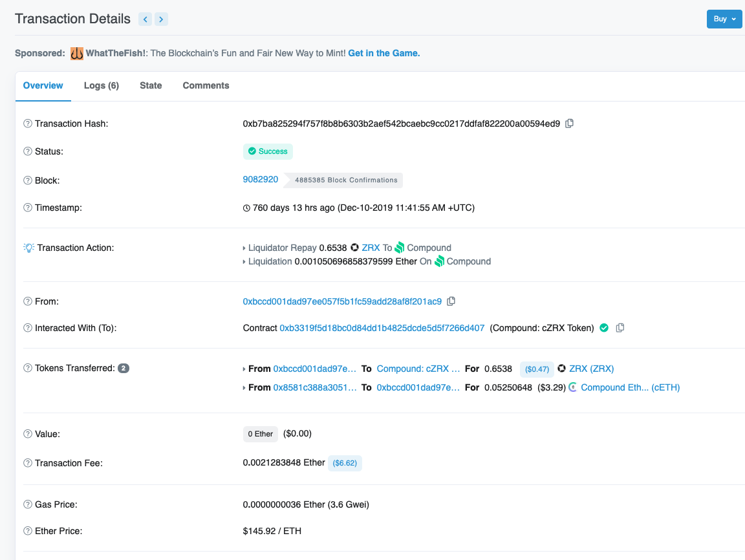Click the clock icon beside timestamp
745x560 pixels.
coord(246,208)
